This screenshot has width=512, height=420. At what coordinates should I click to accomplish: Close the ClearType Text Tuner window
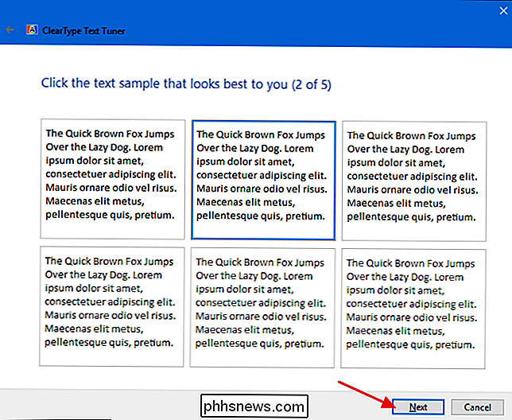pyautogui.click(x=503, y=11)
